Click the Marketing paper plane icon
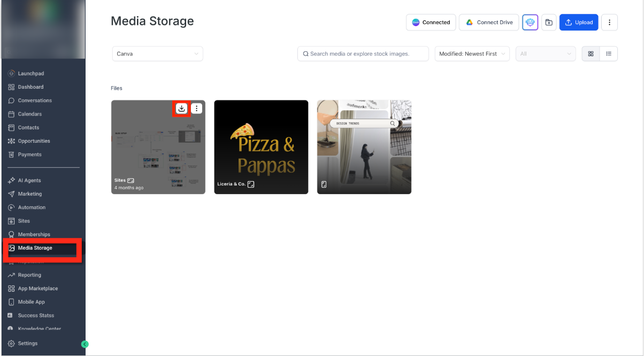The width and height of the screenshot is (644, 356). click(x=11, y=194)
